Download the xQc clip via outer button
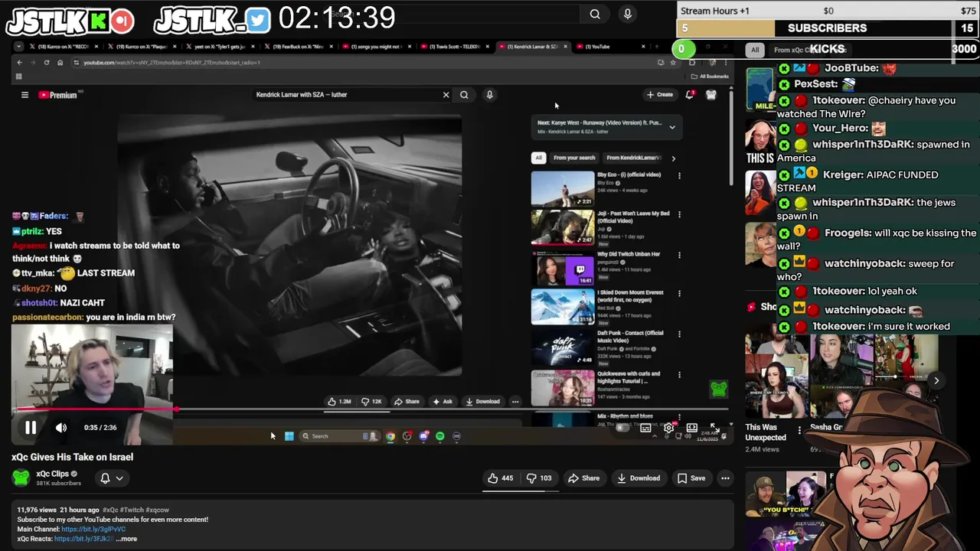Image resolution: width=980 pixels, height=551 pixels. coord(638,478)
